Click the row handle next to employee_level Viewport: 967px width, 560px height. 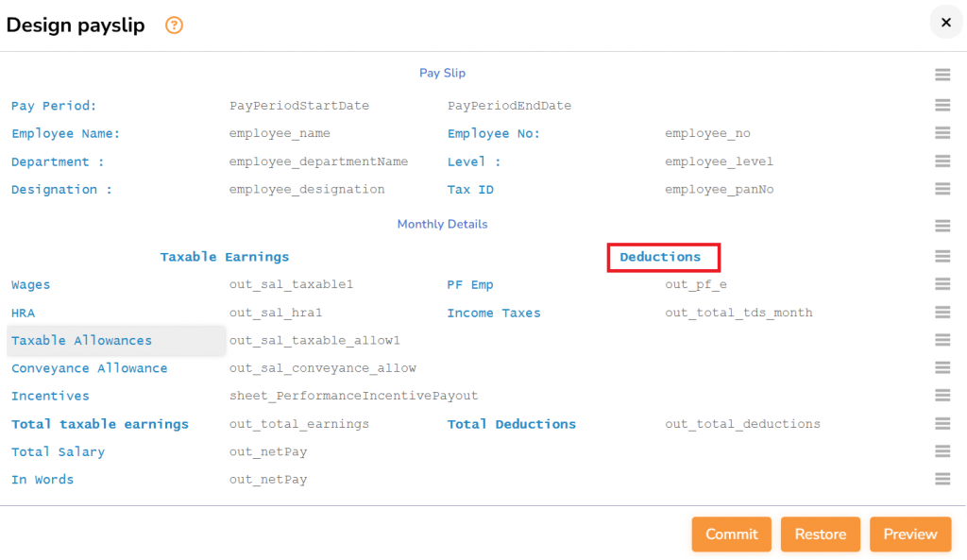pos(942,161)
